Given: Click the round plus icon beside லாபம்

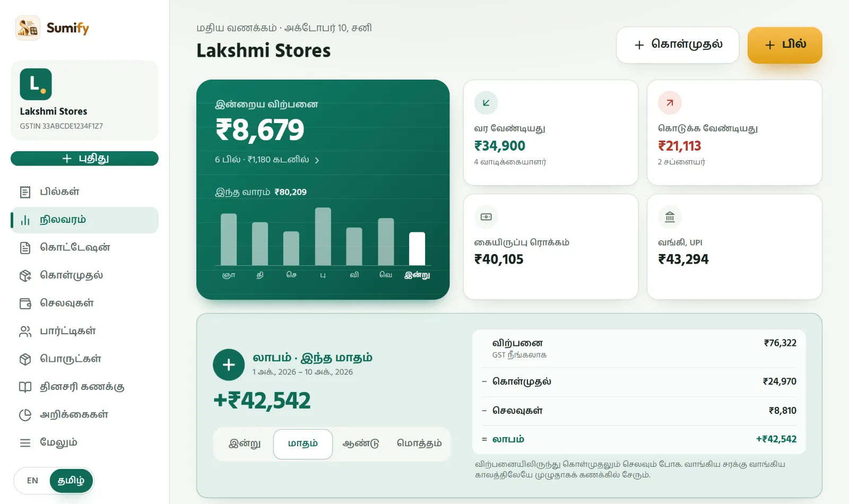Looking at the screenshot, I should pyautogui.click(x=229, y=364).
